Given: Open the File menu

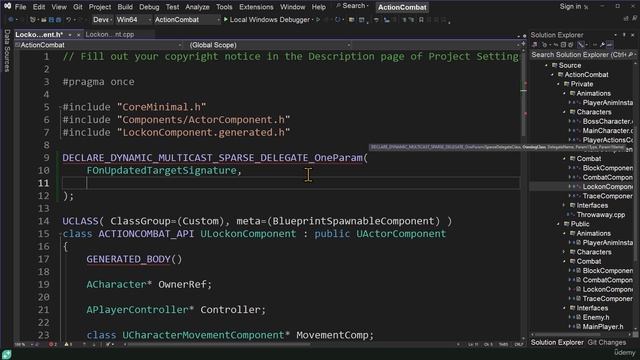Looking at the screenshot, I should 20,7.
